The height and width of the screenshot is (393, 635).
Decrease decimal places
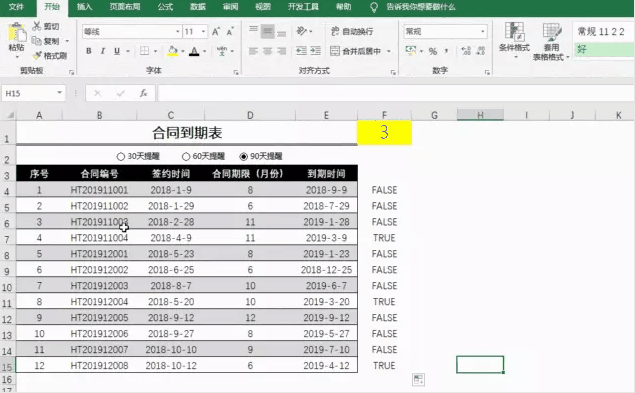(x=481, y=51)
